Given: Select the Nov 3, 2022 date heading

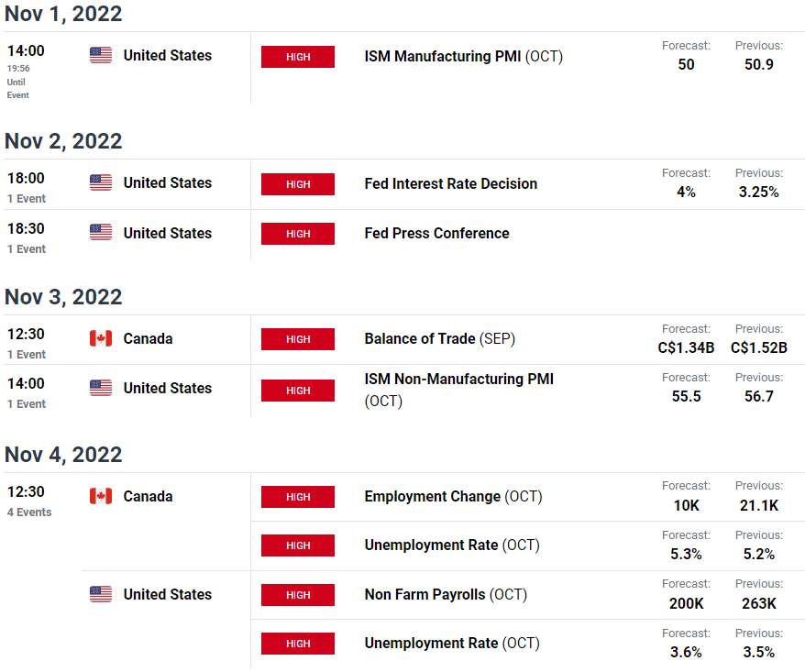Looking at the screenshot, I should point(63,297).
